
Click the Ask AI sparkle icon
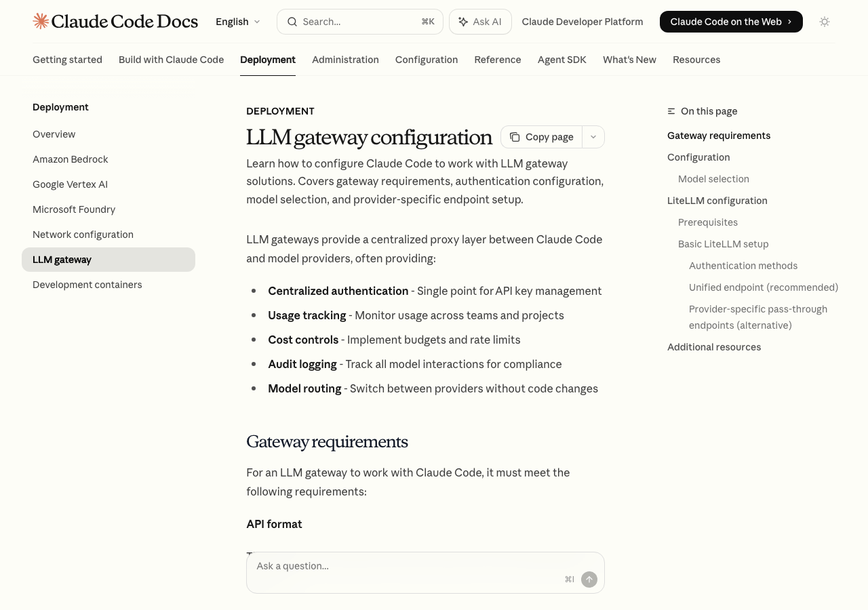[463, 22]
